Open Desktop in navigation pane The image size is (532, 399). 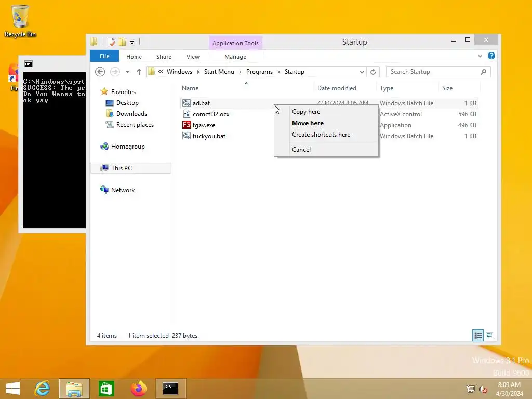[x=127, y=103]
